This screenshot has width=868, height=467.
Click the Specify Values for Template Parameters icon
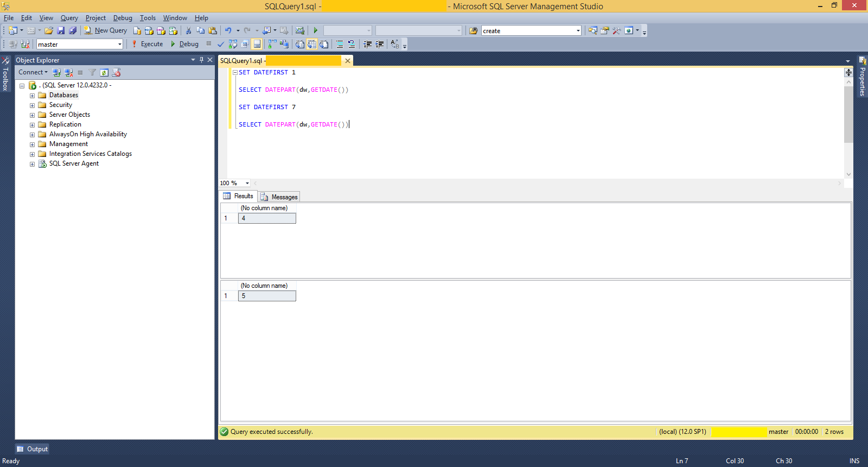[x=394, y=44]
